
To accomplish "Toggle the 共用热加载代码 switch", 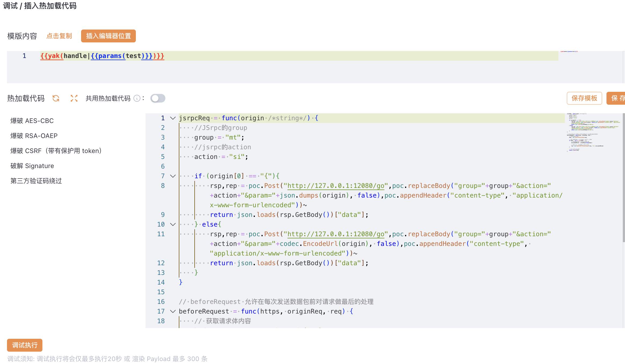I will [158, 98].
